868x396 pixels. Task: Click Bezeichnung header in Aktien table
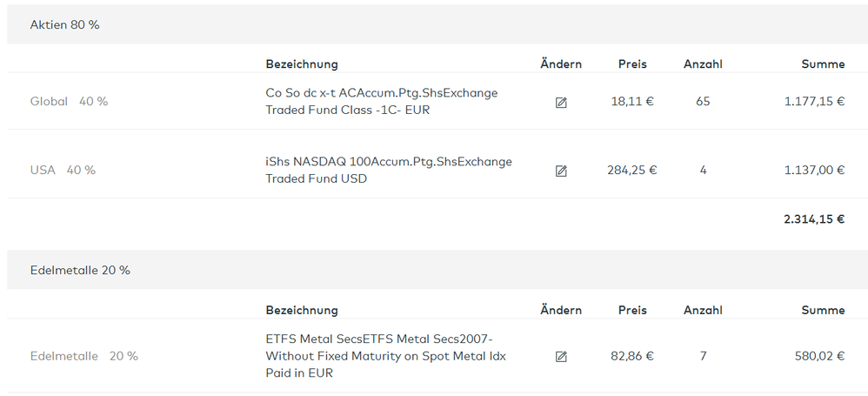[x=302, y=64]
